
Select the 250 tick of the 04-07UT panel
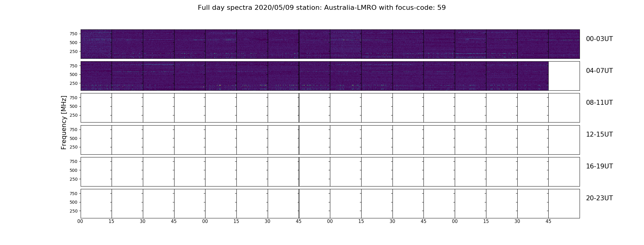click(x=74, y=83)
